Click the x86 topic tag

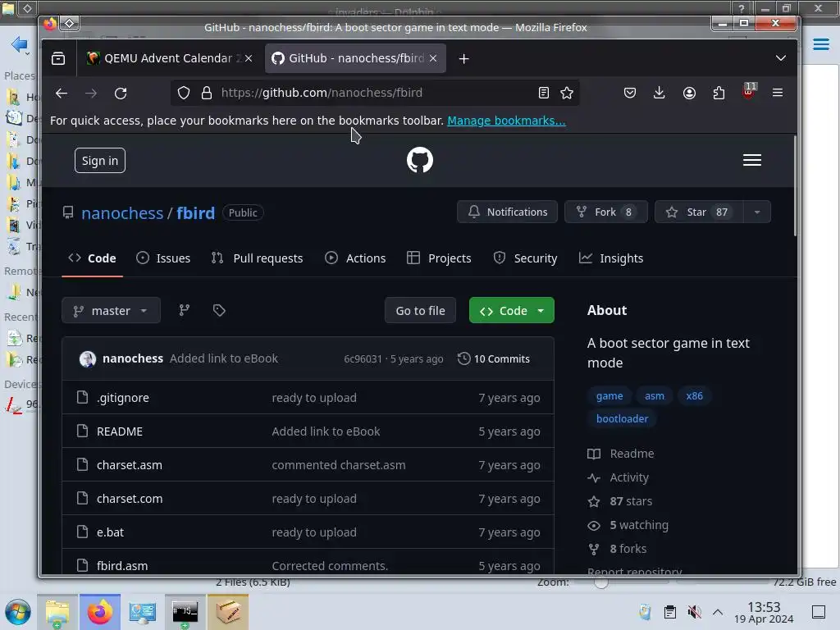click(x=694, y=396)
